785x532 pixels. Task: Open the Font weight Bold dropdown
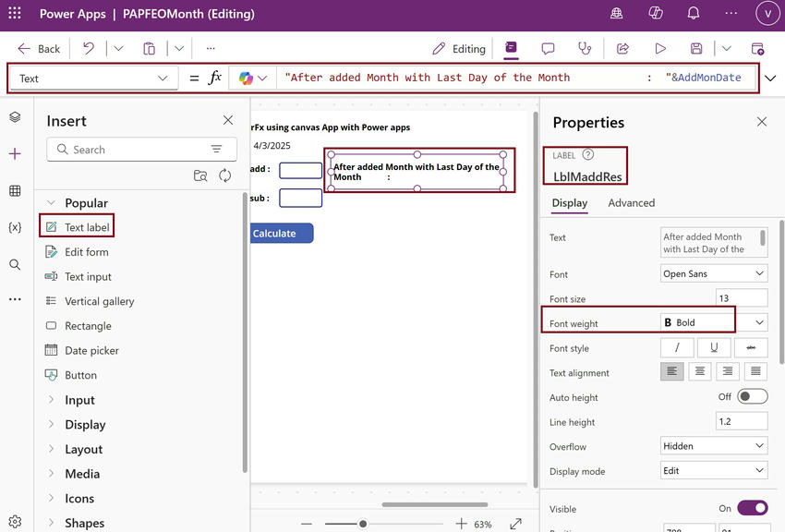(x=714, y=322)
